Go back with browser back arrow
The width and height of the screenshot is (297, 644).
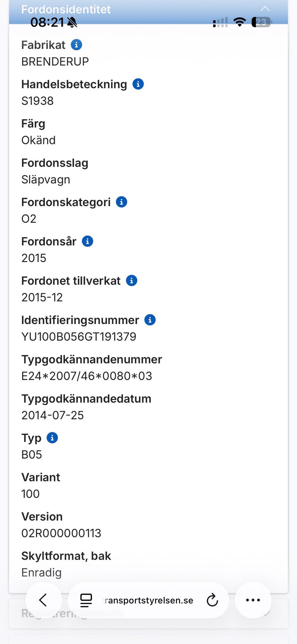pyautogui.click(x=43, y=600)
